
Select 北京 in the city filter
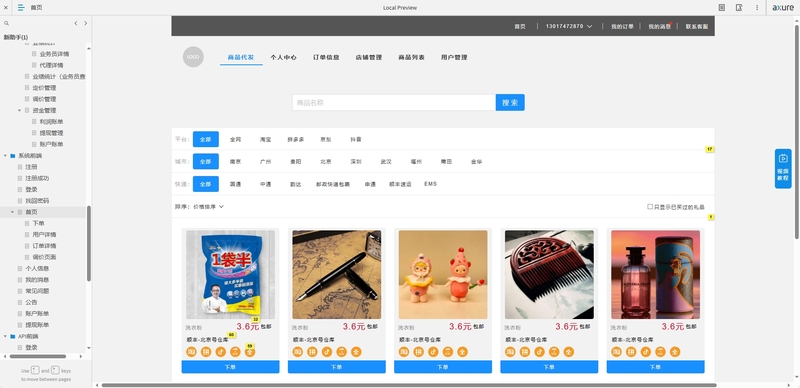(x=326, y=162)
